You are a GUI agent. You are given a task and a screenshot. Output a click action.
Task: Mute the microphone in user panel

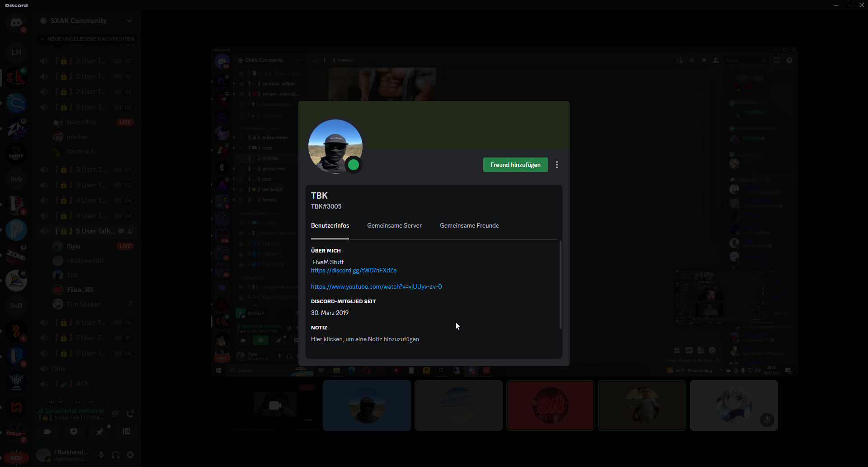click(x=101, y=455)
